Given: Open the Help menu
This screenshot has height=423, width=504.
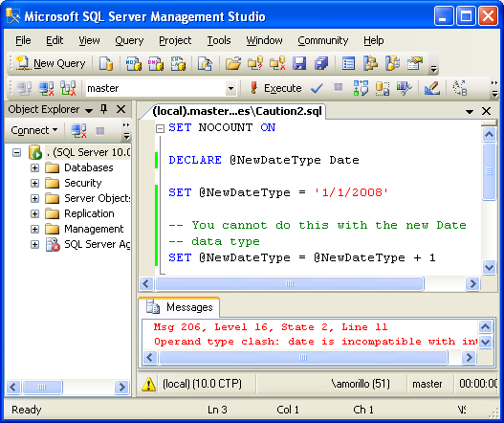Looking at the screenshot, I should pos(374,40).
